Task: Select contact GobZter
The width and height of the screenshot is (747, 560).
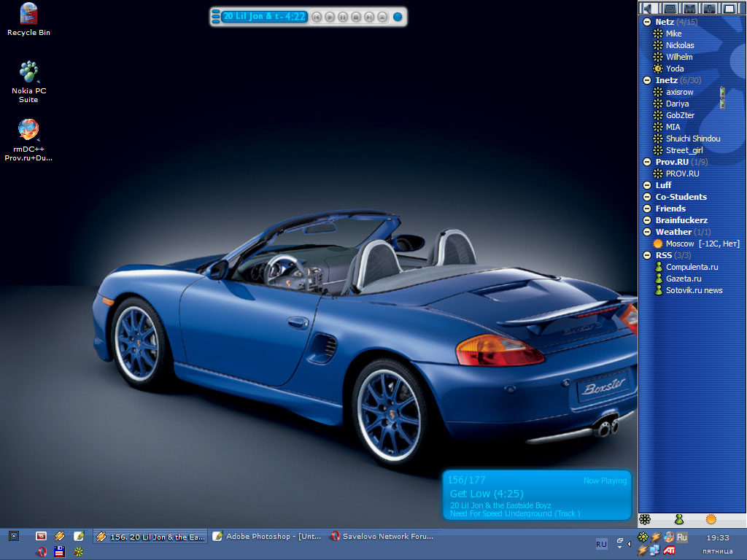Action: [x=681, y=115]
